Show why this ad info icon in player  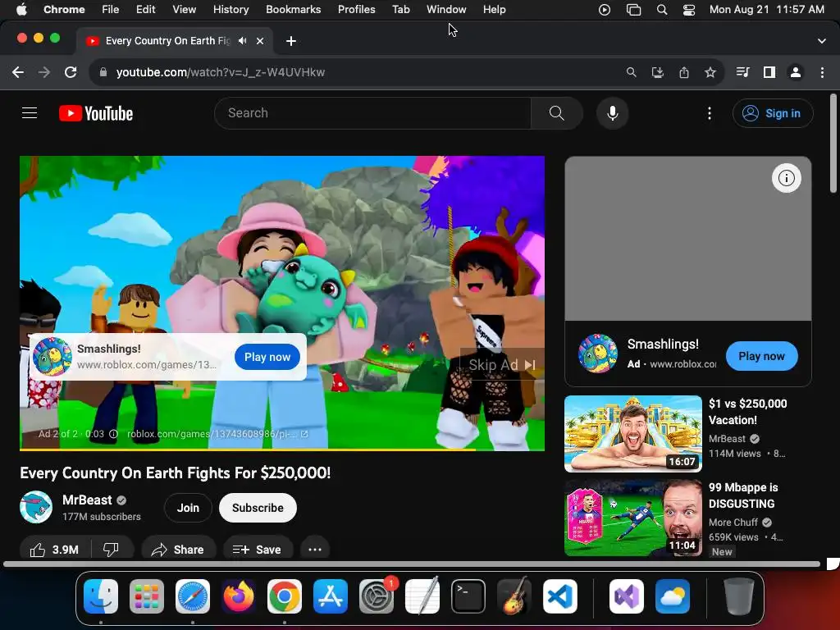[113, 434]
